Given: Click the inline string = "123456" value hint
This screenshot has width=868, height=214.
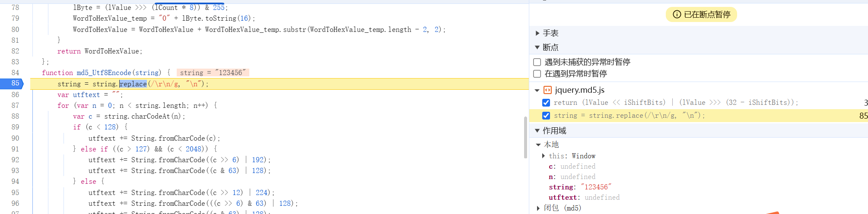Looking at the screenshot, I should tap(213, 72).
